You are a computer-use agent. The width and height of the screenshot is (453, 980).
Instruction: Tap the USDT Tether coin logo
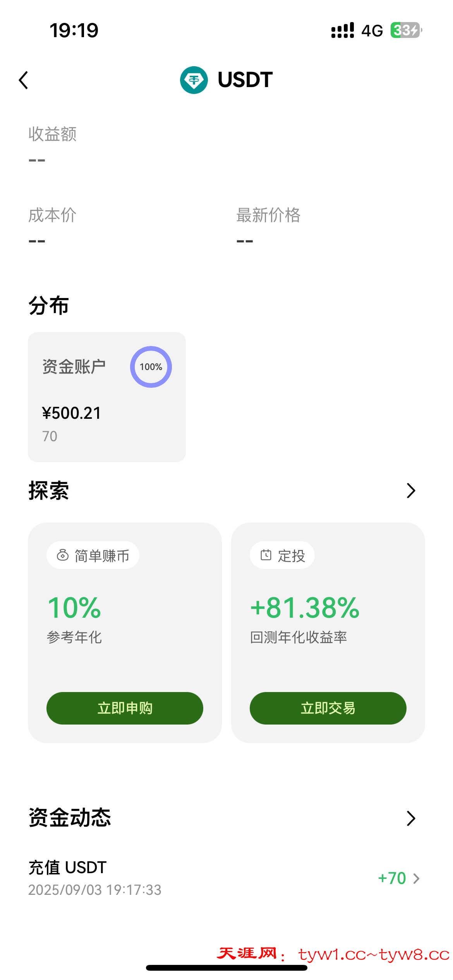[x=194, y=80]
